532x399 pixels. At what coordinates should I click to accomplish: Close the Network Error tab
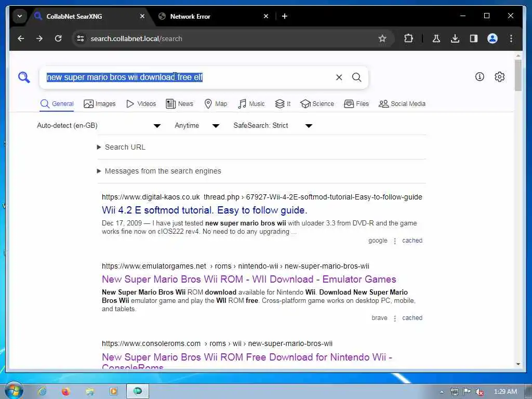[266, 16]
